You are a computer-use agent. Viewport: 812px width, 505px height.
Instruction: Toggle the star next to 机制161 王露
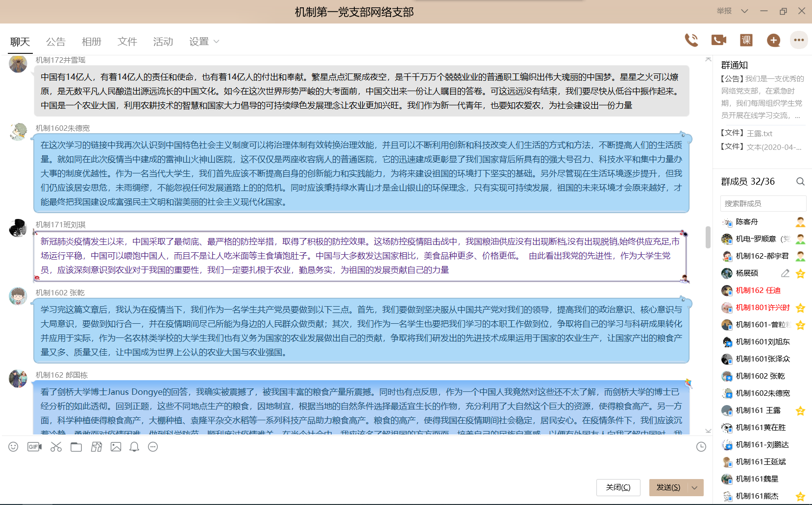click(801, 410)
